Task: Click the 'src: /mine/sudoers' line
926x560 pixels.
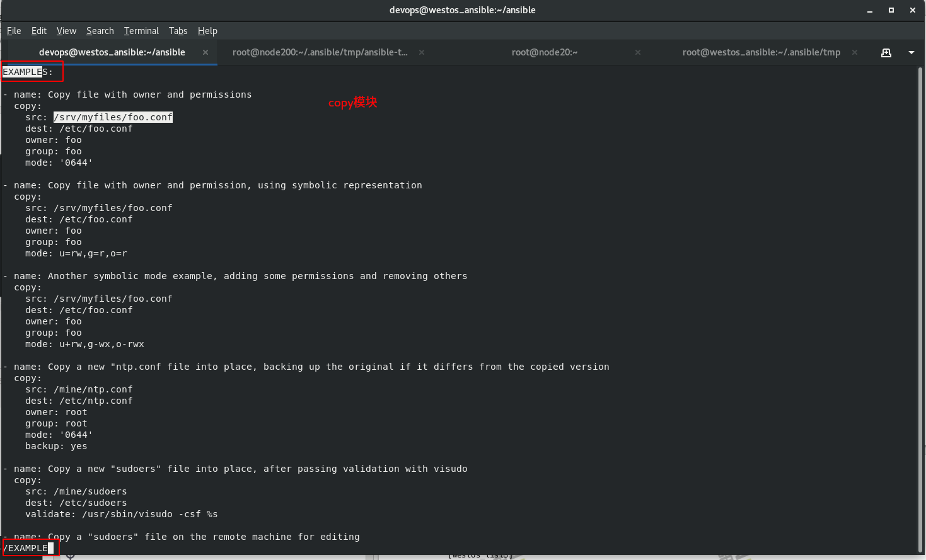Action: point(76,491)
